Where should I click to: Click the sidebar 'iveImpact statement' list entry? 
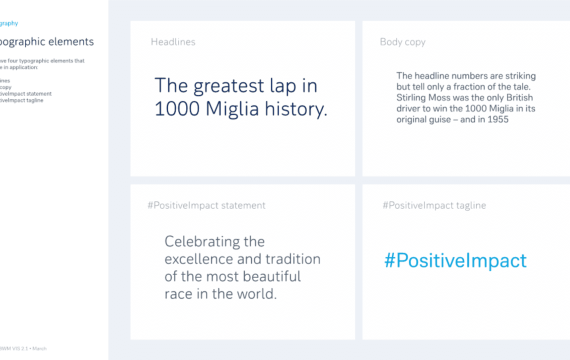[26, 94]
